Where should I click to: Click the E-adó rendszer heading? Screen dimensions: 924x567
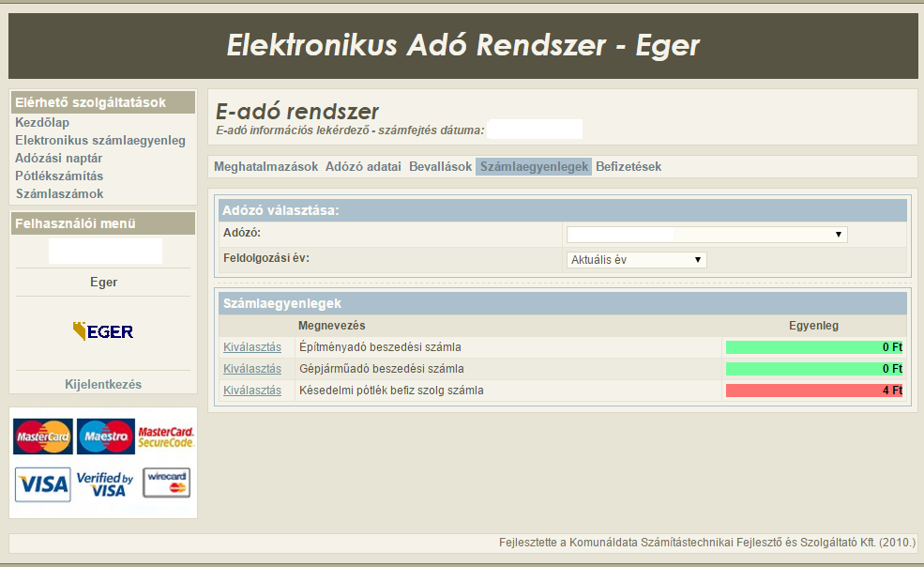click(x=297, y=111)
